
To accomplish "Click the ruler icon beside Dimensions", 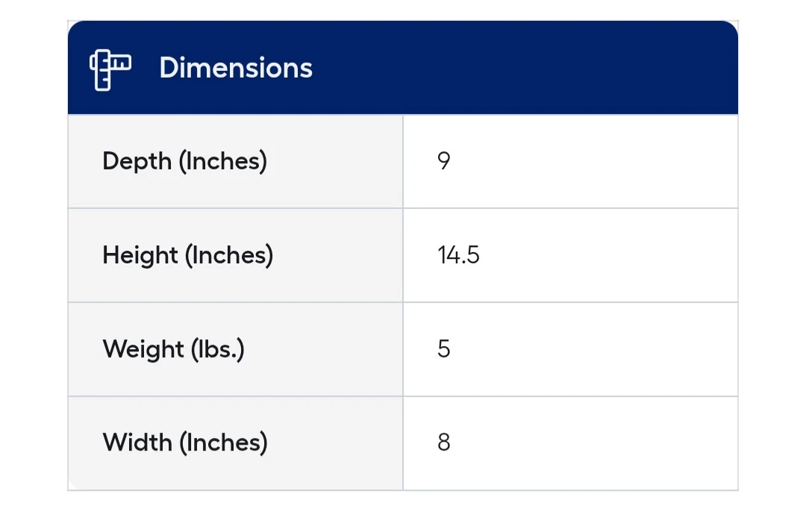I will [110, 69].
